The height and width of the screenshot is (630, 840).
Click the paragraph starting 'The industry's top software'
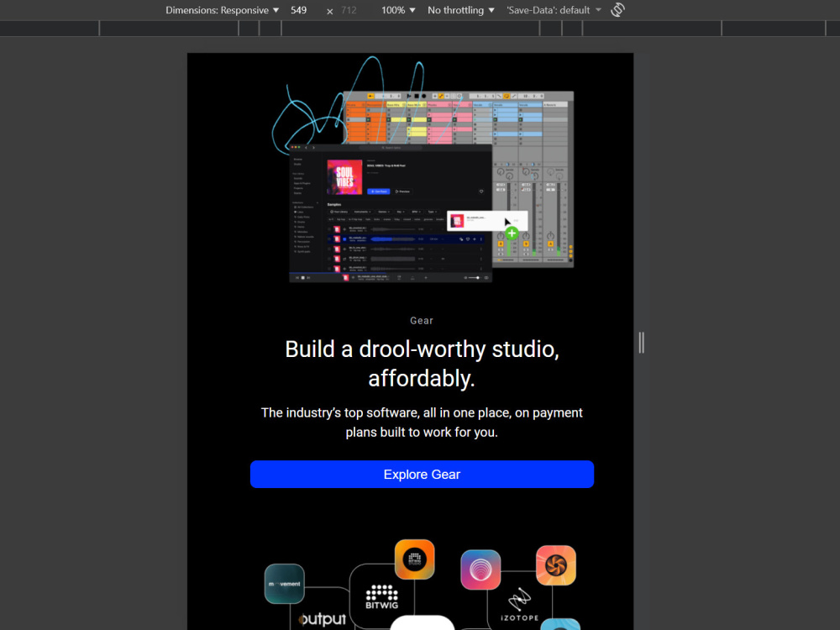(422, 423)
